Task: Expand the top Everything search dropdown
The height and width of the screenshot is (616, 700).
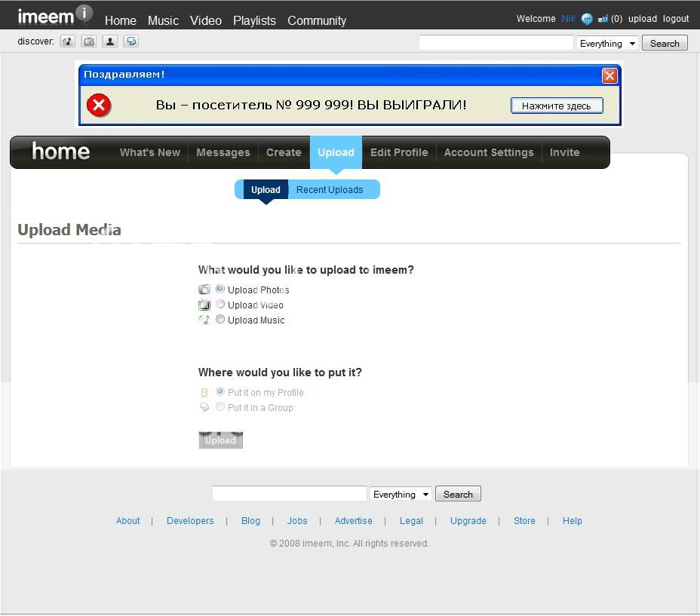Action: 607,44
